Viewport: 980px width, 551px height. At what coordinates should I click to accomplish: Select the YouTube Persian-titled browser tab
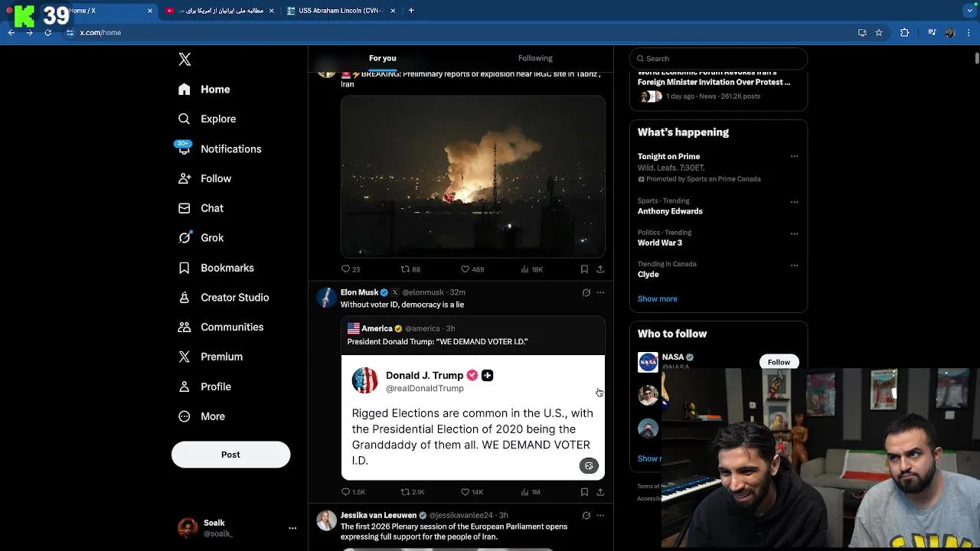click(220, 11)
